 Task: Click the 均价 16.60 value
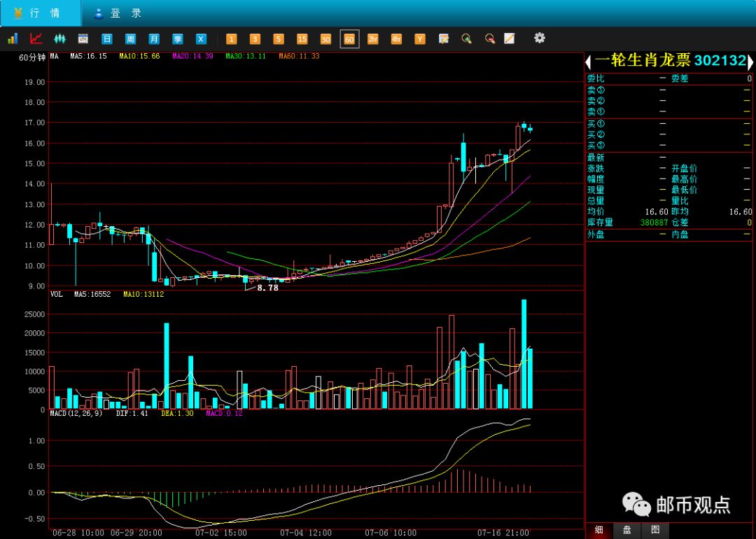coord(656,211)
